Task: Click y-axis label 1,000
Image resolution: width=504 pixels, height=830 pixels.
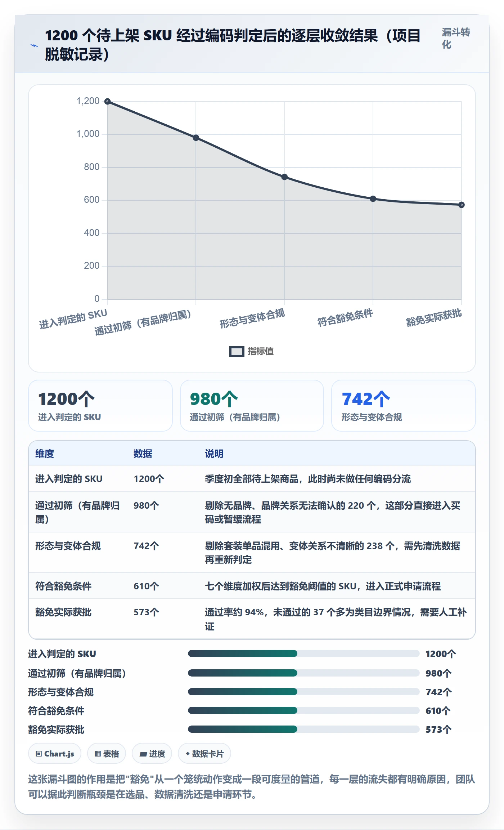Action: (88, 134)
